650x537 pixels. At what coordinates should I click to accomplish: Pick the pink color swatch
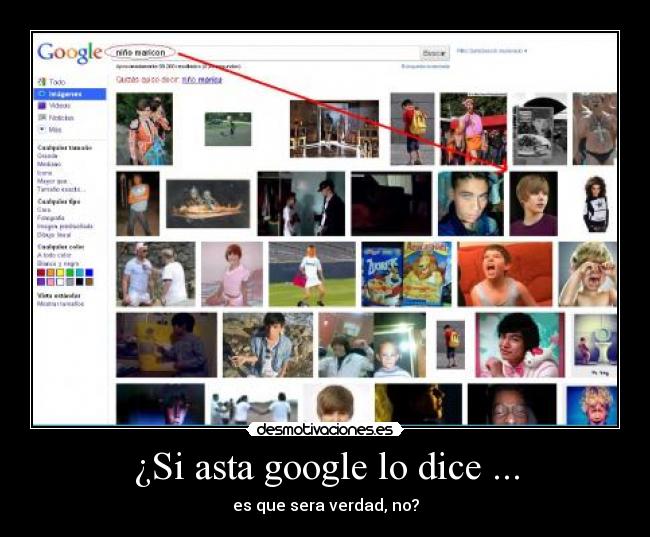[51, 282]
